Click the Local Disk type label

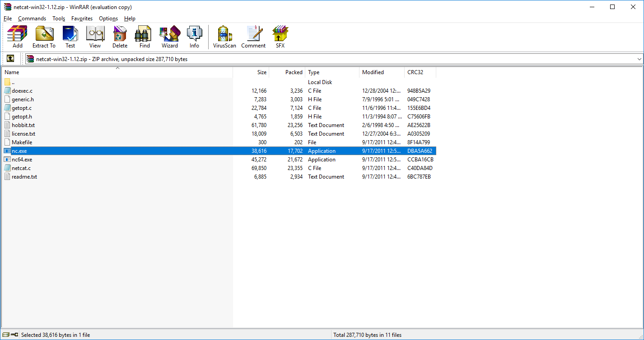click(320, 82)
